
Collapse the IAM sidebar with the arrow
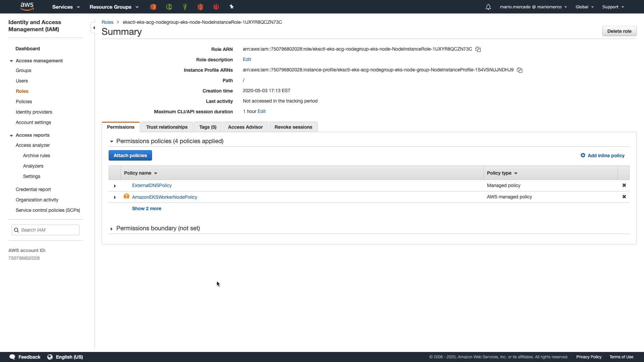tap(94, 28)
